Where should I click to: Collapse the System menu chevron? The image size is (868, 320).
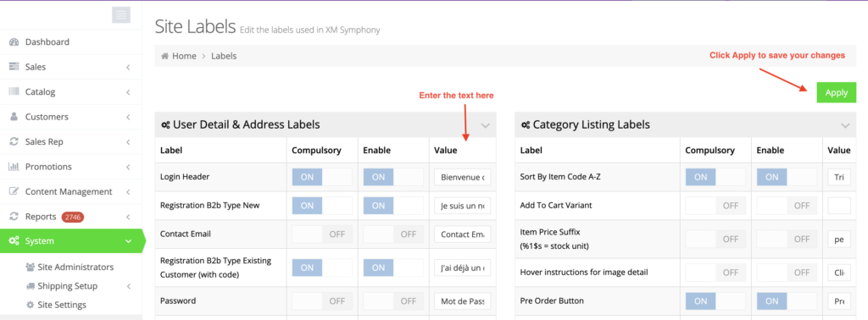tap(128, 241)
